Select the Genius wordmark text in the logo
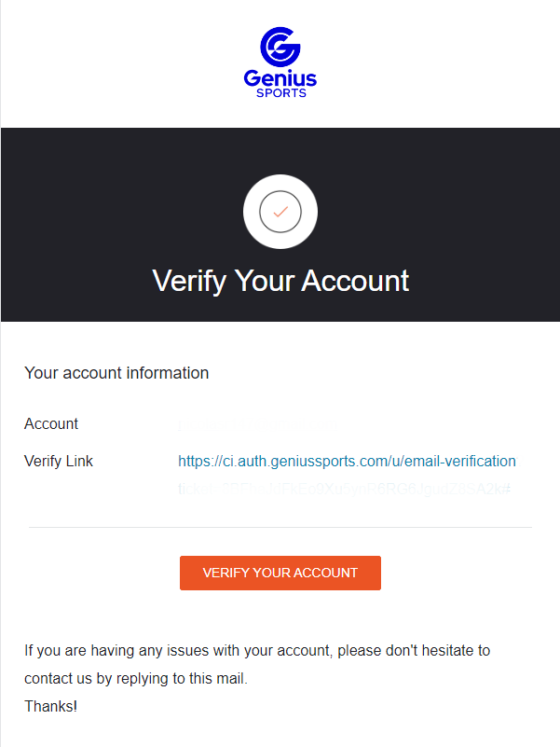The image size is (560, 747). (280, 78)
